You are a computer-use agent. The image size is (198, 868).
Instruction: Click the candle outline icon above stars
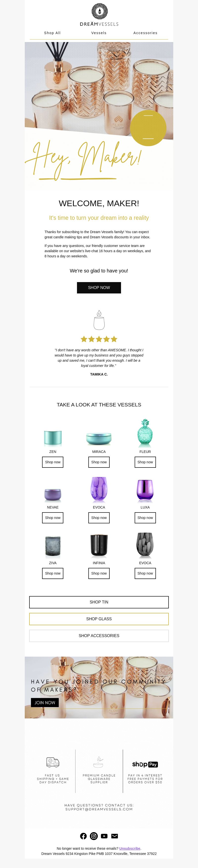(x=99, y=320)
